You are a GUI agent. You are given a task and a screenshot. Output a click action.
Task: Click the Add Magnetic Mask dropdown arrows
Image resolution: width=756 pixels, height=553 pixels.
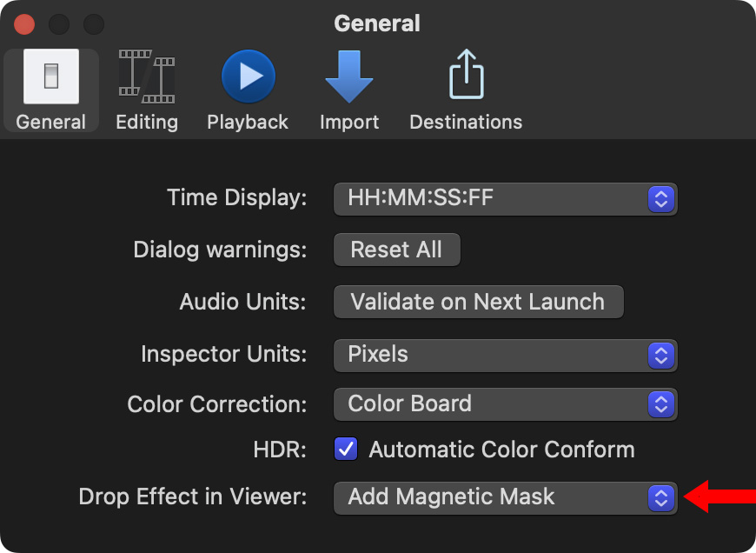661,497
